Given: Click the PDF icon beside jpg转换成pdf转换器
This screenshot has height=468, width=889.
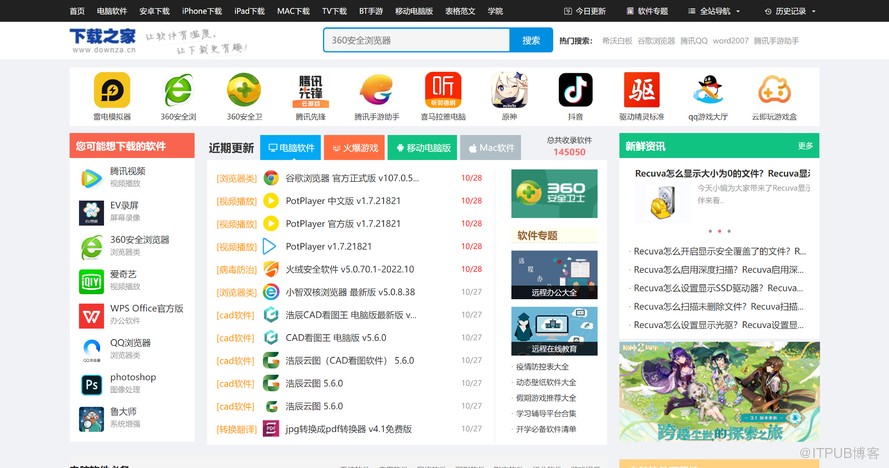Looking at the screenshot, I should pyautogui.click(x=271, y=429).
